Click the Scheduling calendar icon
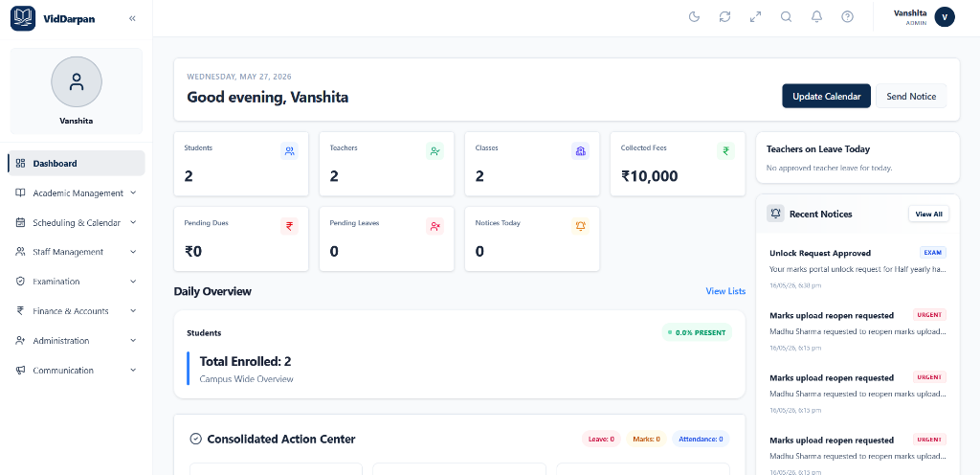 (x=21, y=222)
